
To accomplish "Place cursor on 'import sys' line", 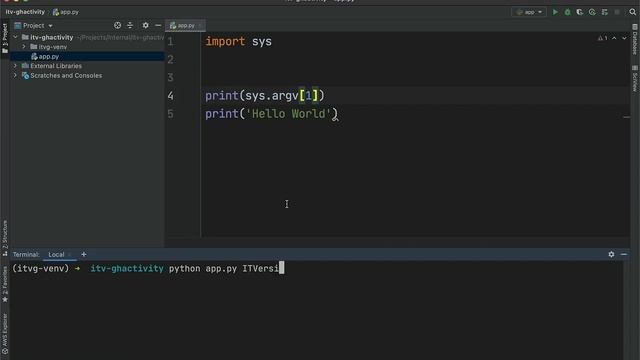I will click(238, 41).
